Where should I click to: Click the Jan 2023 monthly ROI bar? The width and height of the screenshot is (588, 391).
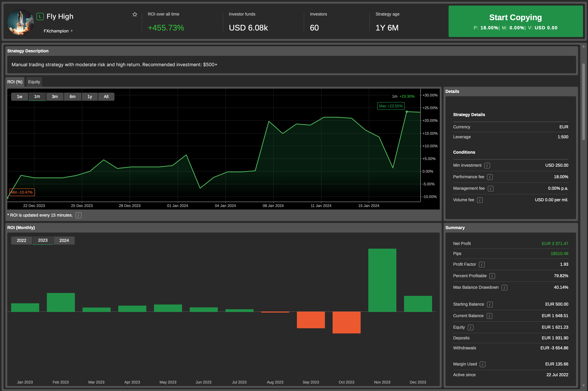point(25,308)
